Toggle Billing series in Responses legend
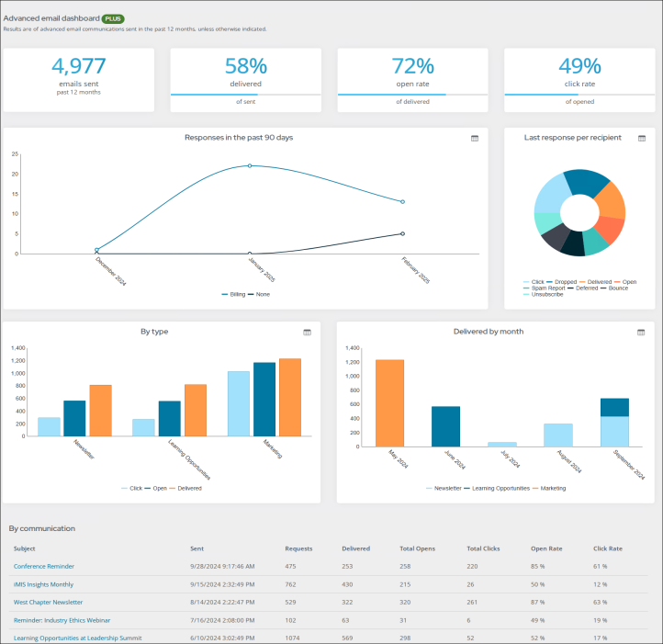The image size is (663, 644). point(233,295)
